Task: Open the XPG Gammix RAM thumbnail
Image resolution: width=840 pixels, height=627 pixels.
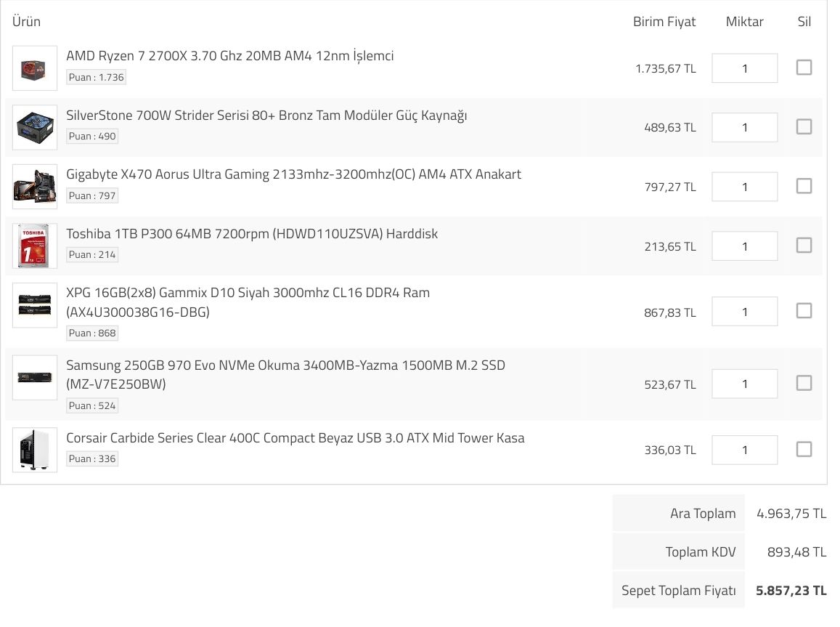Action: pyautogui.click(x=35, y=305)
